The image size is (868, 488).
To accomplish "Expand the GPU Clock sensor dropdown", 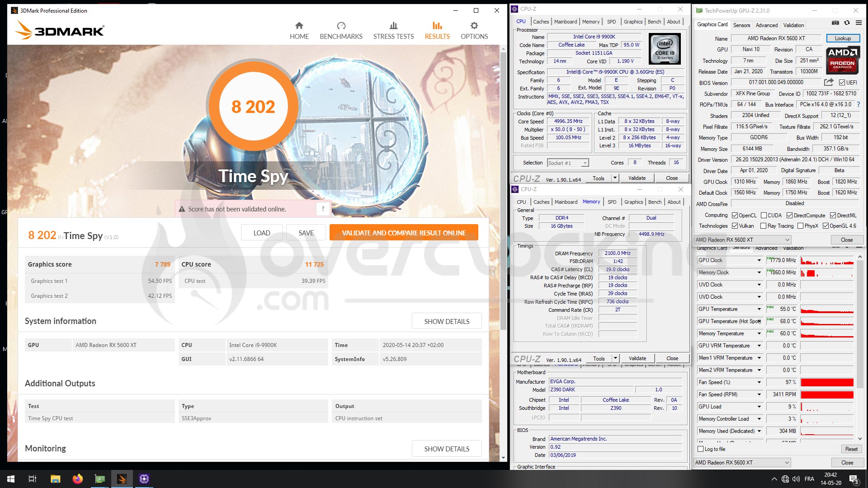I will pyautogui.click(x=759, y=260).
